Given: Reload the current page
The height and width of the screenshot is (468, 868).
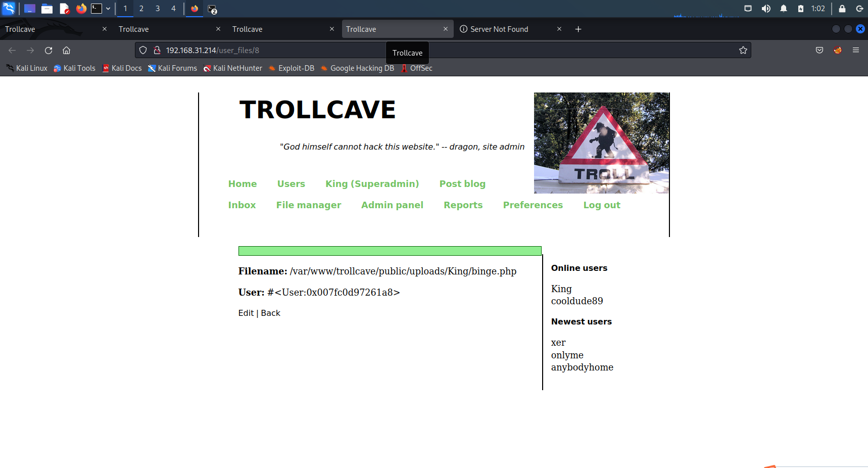Looking at the screenshot, I should pos(49,50).
